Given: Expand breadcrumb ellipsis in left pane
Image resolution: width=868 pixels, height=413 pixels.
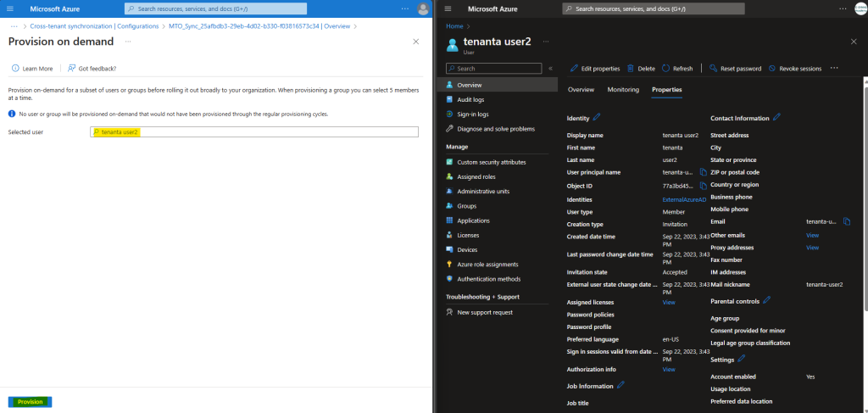Looking at the screenshot, I should coord(14,26).
